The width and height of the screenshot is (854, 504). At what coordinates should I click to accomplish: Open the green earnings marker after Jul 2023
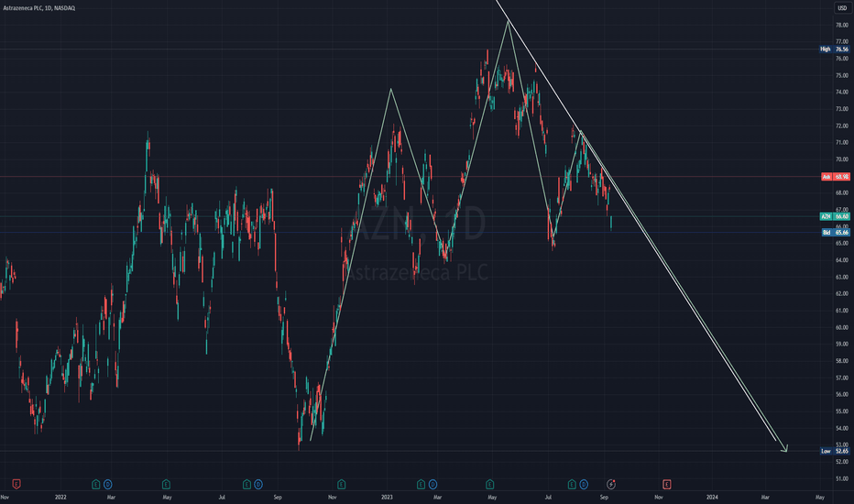pos(572,484)
